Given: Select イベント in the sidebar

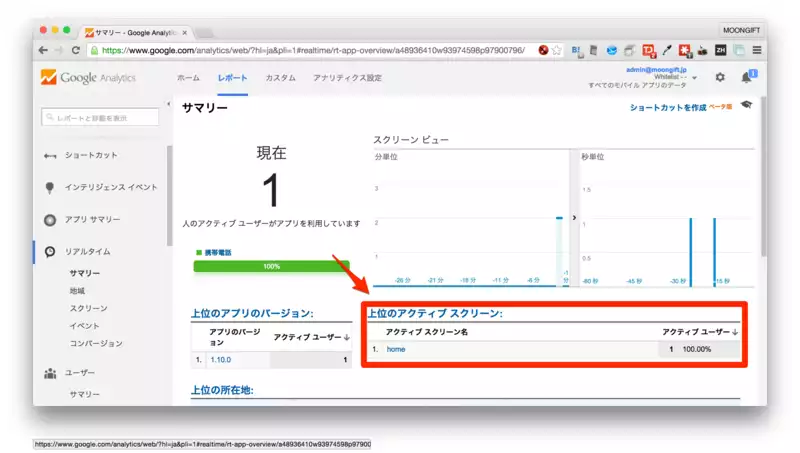Looking at the screenshot, I should (x=85, y=325).
